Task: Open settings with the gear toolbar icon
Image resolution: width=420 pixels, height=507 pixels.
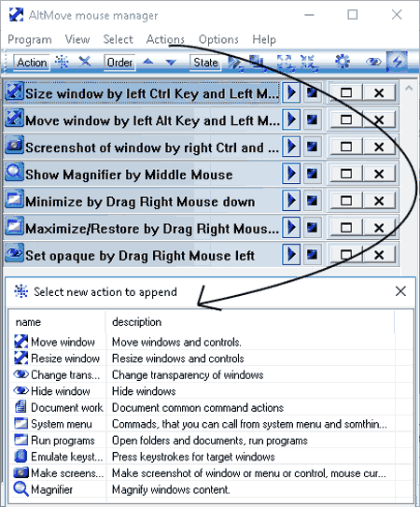Action: click(343, 62)
